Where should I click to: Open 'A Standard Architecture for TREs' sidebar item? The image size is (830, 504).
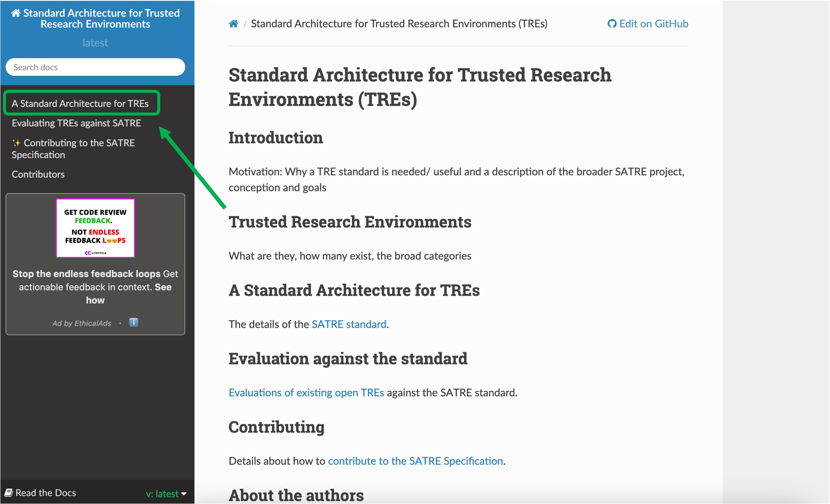point(80,103)
